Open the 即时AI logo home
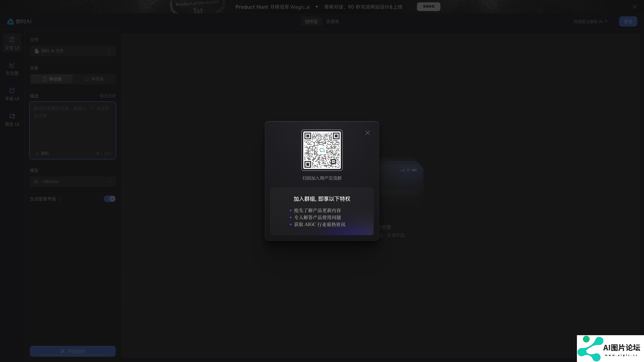This screenshot has height=362, width=644. click(19, 21)
